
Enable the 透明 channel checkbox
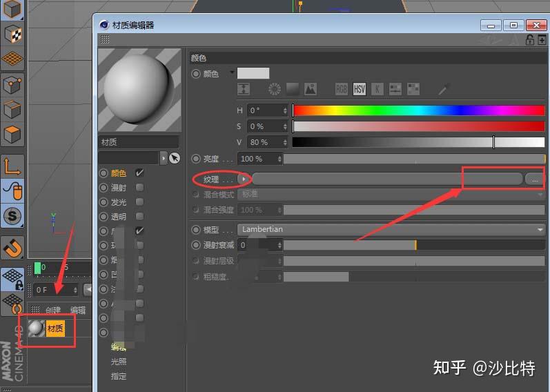click(x=139, y=216)
